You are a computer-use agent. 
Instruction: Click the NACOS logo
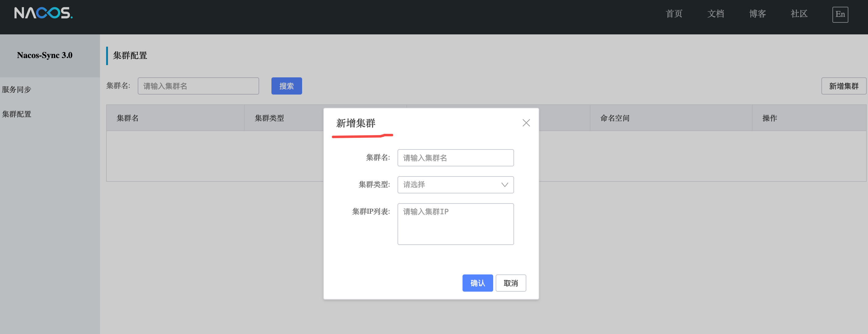click(x=43, y=14)
